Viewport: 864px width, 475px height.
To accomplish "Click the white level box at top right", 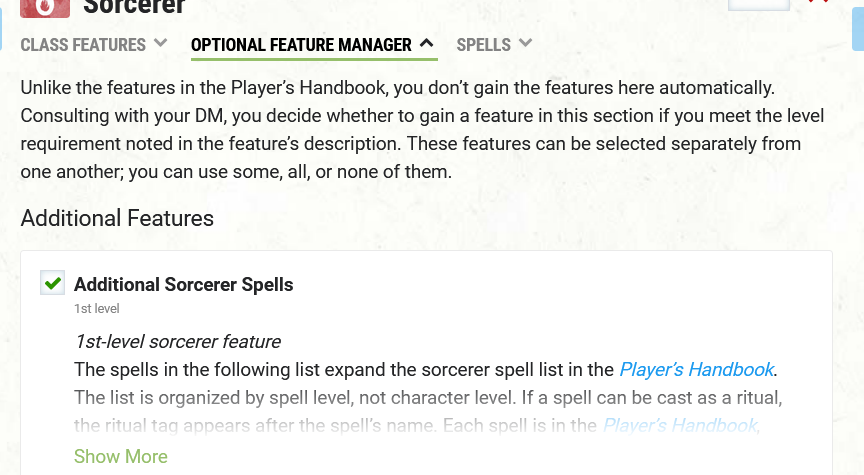I will coord(759,5).
